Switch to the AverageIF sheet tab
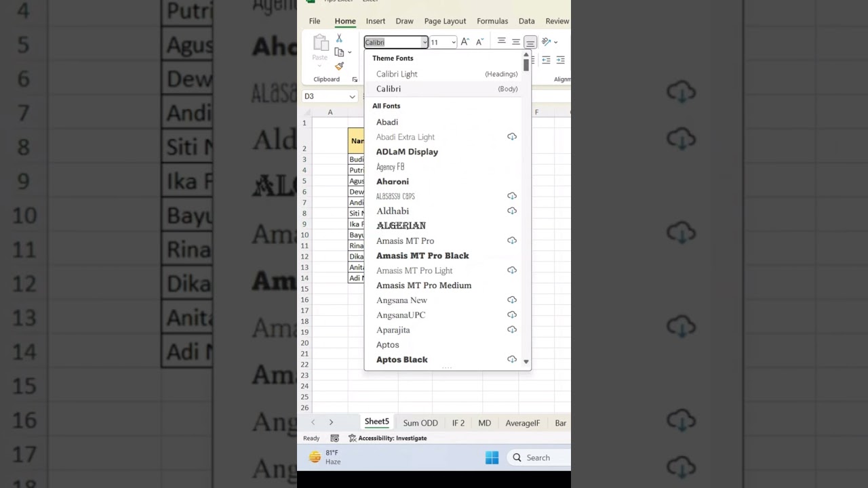The height and width of the screenshot is (488, 868). click(x=523, y=423)
